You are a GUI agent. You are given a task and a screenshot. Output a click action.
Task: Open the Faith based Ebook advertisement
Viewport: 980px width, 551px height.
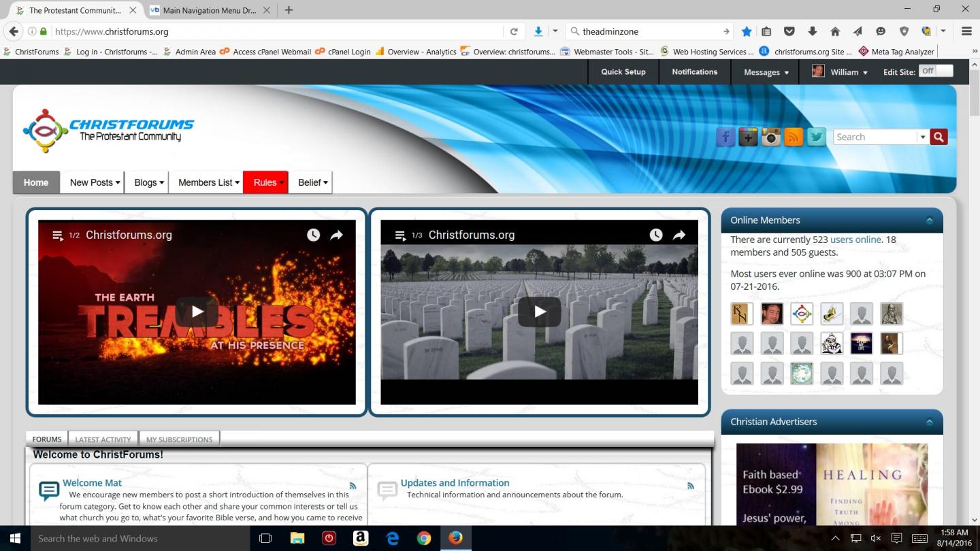832,484
